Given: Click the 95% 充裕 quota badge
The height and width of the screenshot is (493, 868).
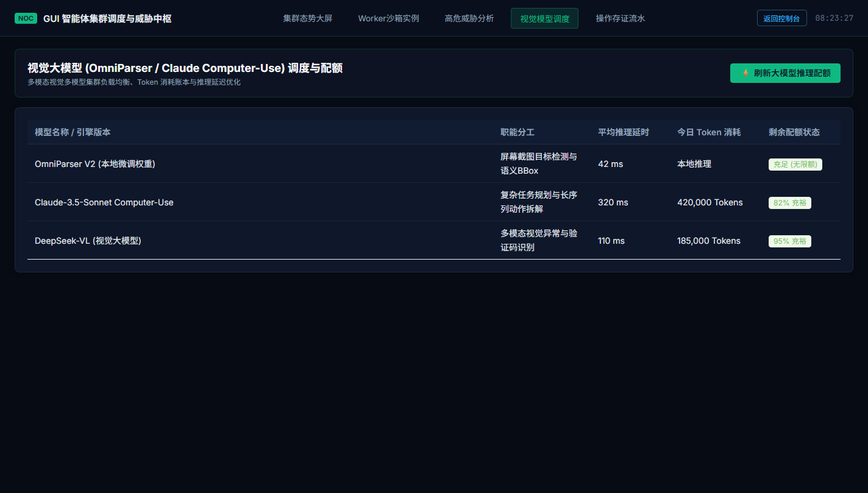Looking at the screenshot, I should tap(790, 241).
